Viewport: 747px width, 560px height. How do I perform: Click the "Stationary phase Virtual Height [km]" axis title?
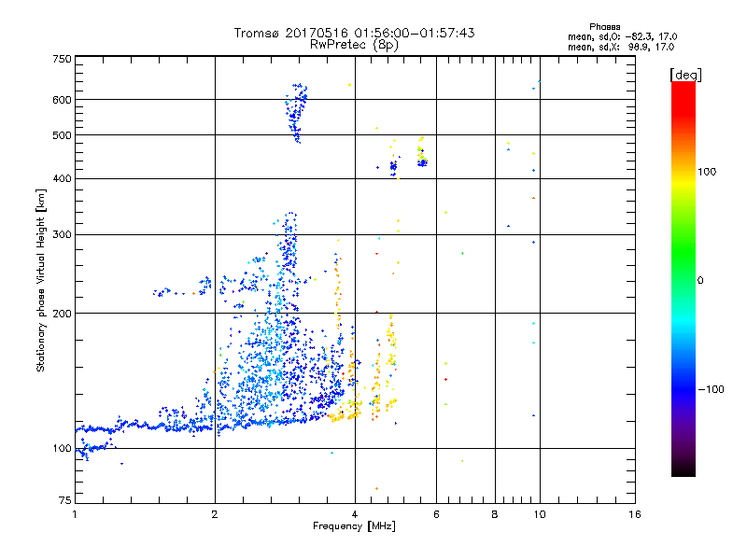[41, 280]
